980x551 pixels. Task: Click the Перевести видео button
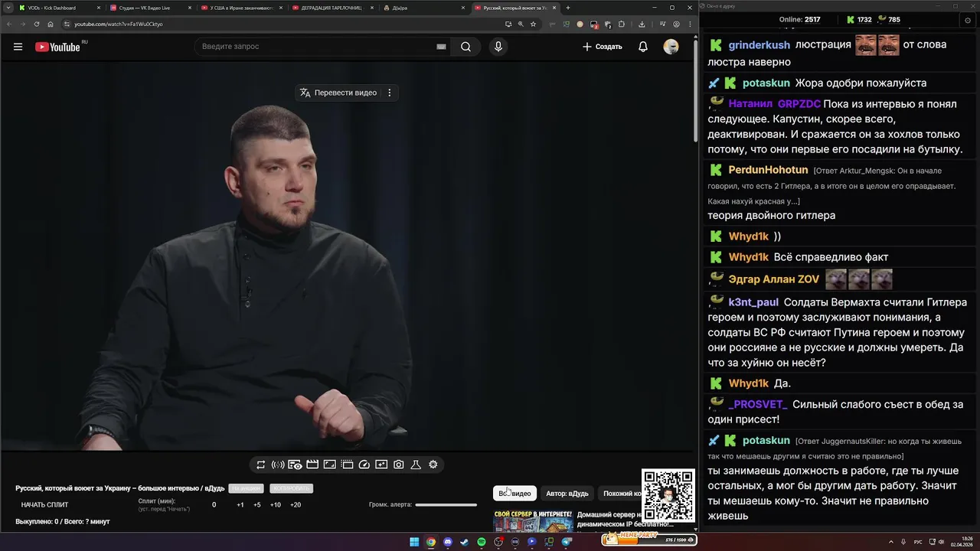(338, 93)
